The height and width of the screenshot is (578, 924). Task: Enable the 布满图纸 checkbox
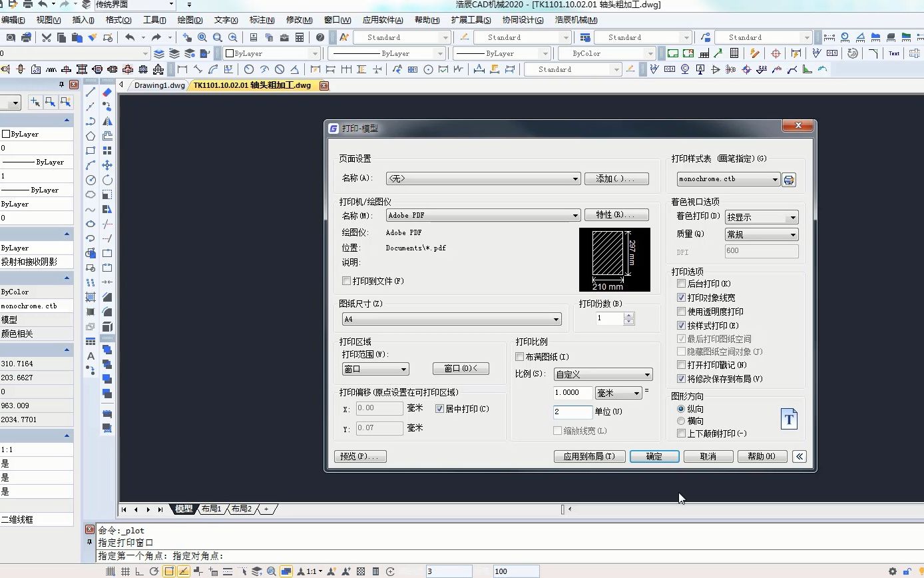click(x=520, y=356)
